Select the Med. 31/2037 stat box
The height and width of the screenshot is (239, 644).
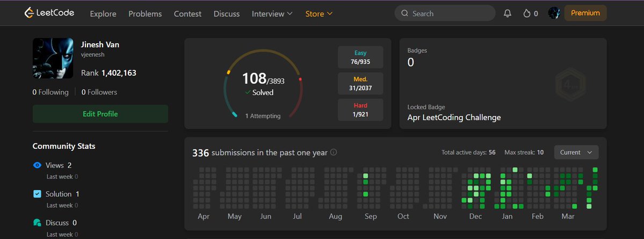click(360, 83)
